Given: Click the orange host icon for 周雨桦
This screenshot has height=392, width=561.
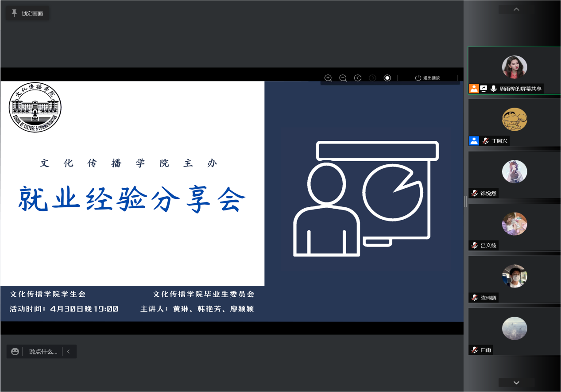Looking at the screenshot, I should (474, 89).
